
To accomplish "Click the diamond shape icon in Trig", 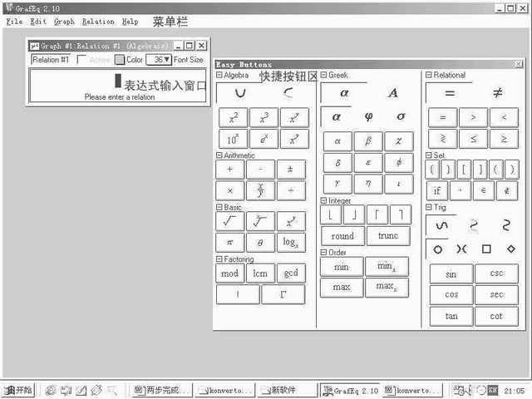I will point(511,249).
